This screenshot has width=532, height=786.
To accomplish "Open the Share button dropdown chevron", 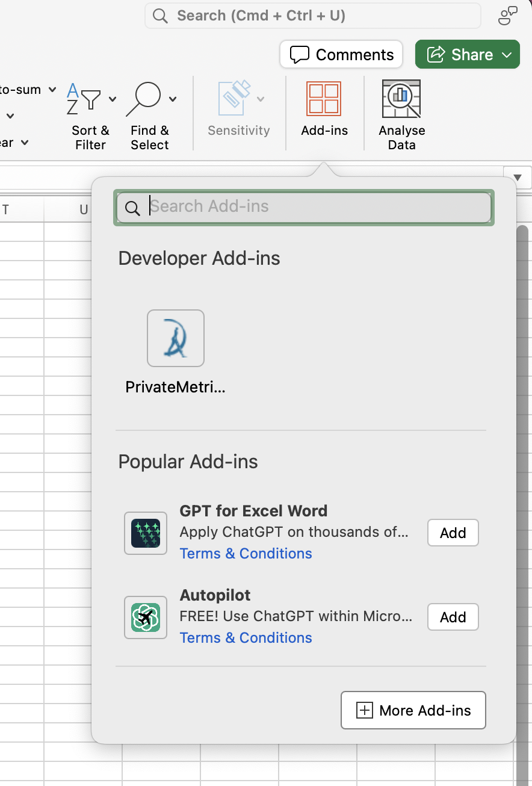I will (x=507, y=55).
